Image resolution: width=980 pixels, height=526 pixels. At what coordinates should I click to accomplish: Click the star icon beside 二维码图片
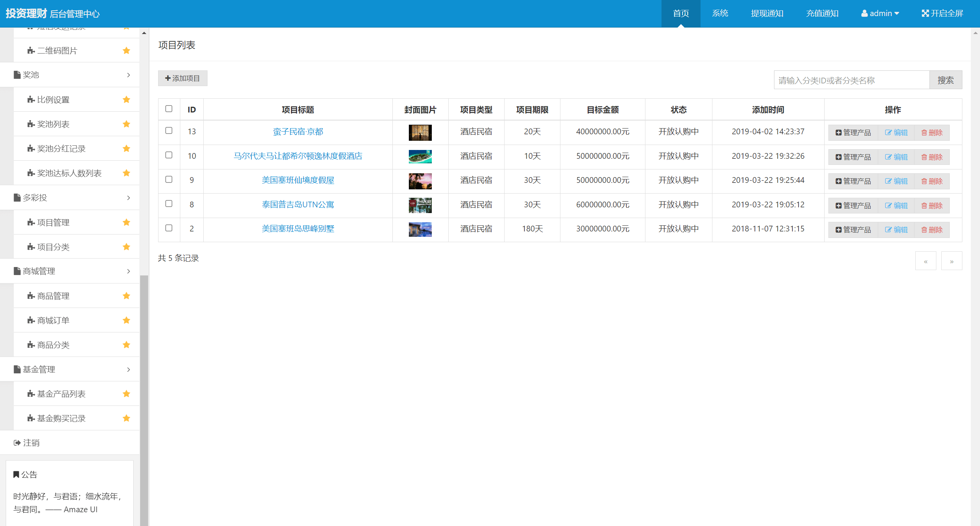point(126,50)
